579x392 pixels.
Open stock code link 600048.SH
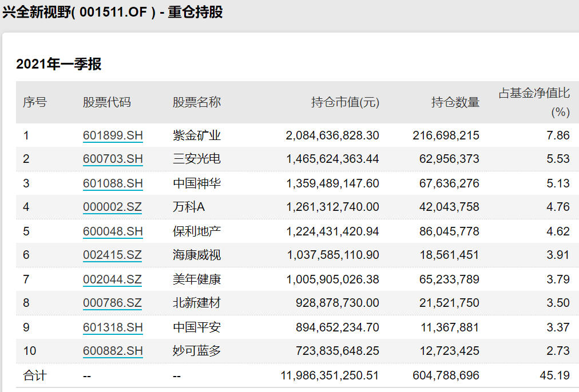[x=113, y=231]
